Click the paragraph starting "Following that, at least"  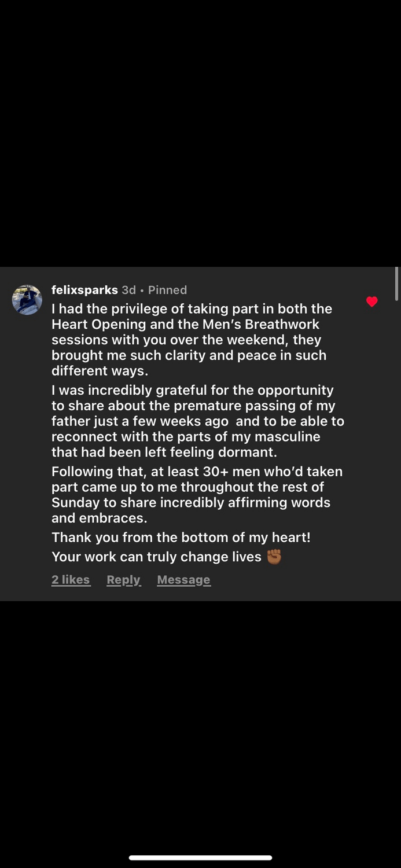pos(197,495)
